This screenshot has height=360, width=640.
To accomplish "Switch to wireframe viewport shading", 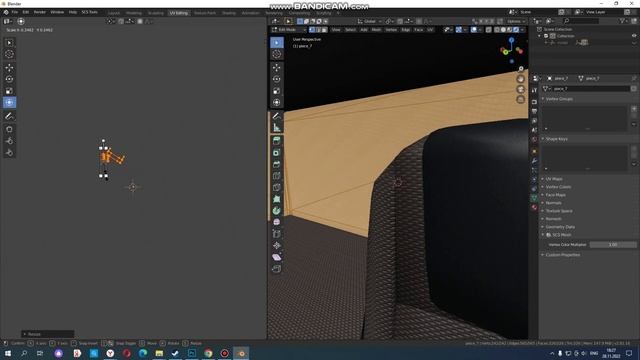I will tap(497, 30).
